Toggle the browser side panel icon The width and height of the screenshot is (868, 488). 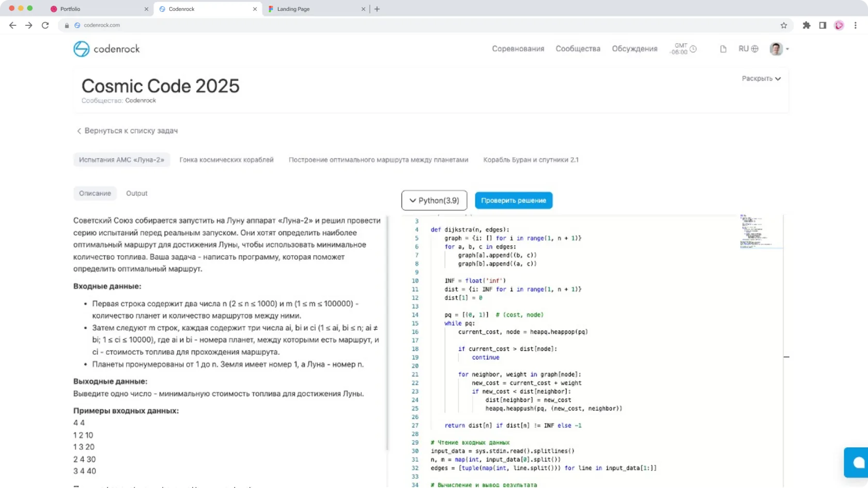click(x=823, y=25)
